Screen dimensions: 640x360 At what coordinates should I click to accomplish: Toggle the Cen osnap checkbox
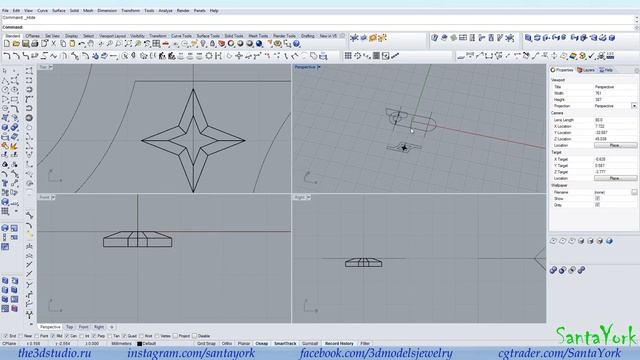click(x=67, y=336)
